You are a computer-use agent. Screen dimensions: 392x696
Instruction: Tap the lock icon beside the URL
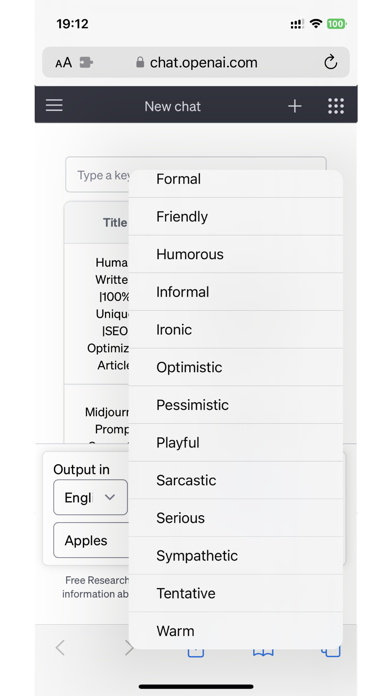[x=140, y=62]
